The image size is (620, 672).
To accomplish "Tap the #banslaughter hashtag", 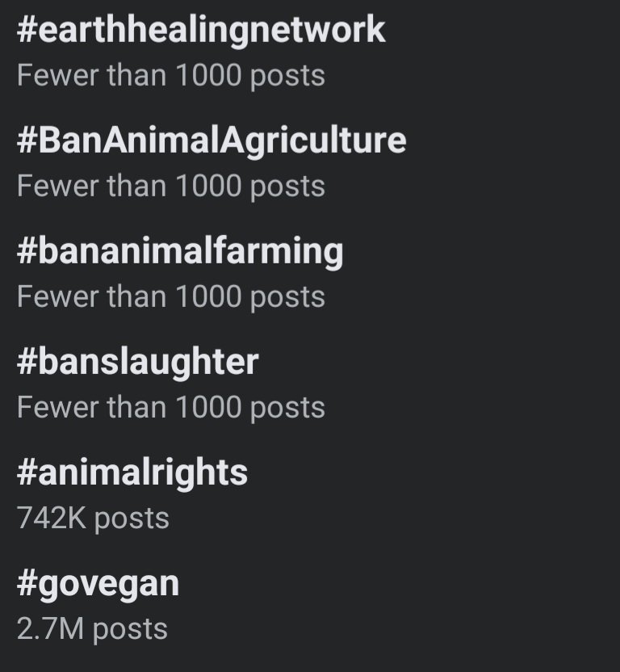I will [x=137, y=361].
